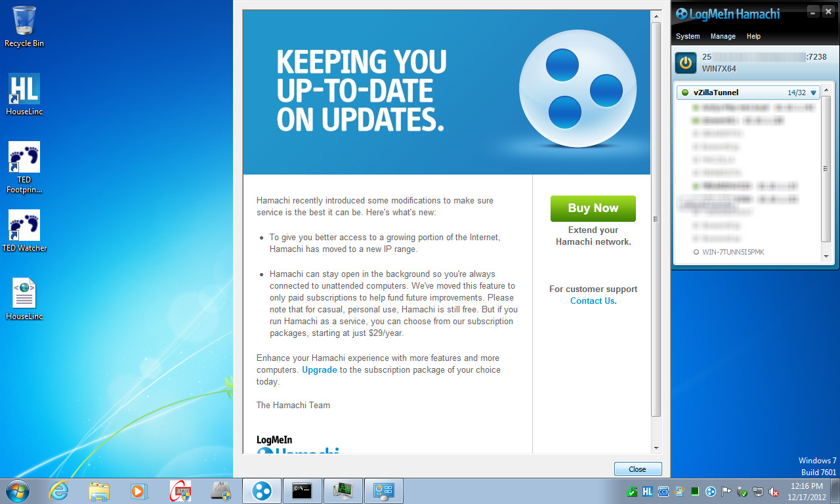Click the HL HouseLinc tray icon
This screenshot has height=504, width=840.
(648, 491)
